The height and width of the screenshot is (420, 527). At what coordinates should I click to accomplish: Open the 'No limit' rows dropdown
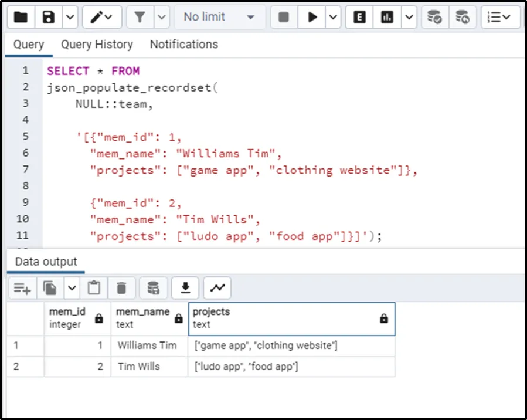coord(219,18)
